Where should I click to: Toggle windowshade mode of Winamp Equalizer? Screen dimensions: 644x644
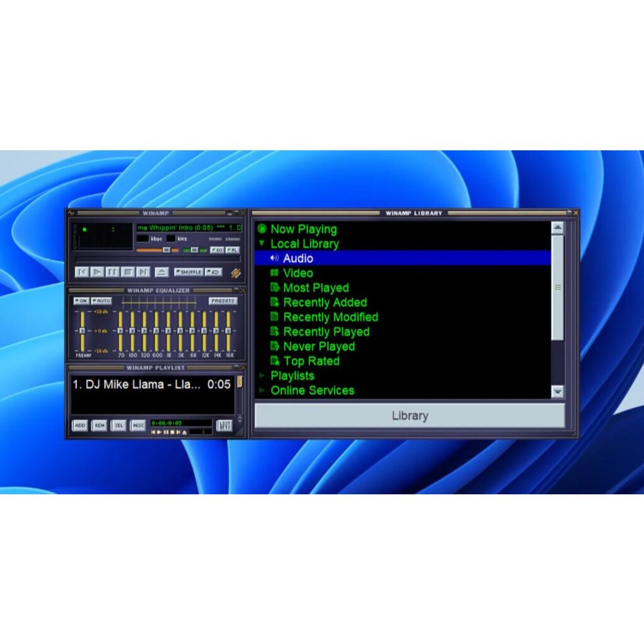pyautogui.click(x=236, y=290)
